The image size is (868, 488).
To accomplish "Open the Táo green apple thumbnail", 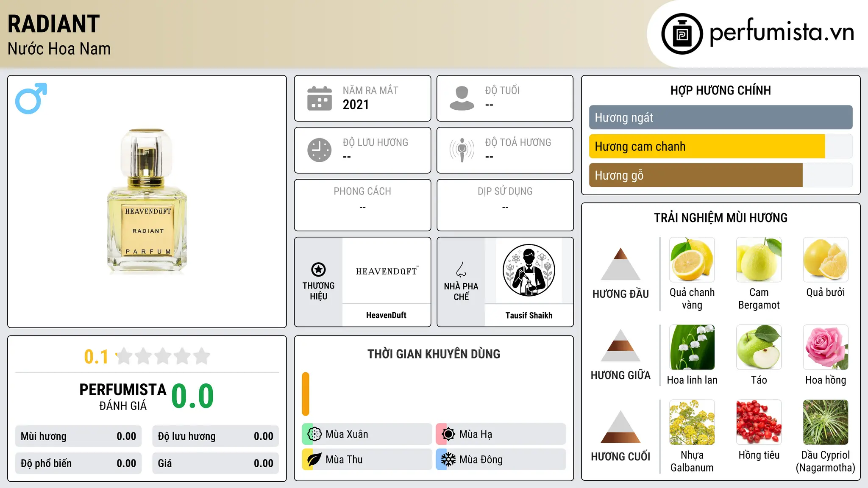I will [x=759, y=347].
